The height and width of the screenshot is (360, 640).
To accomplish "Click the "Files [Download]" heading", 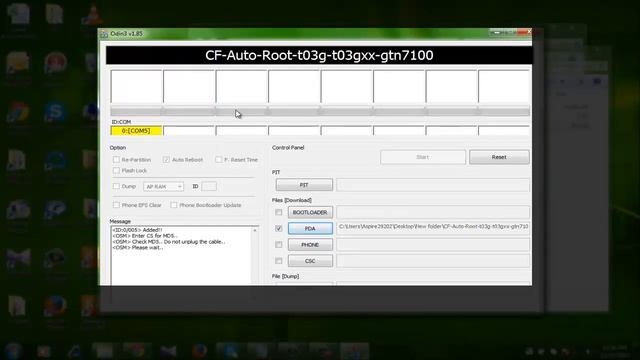I will [x=292, y=200].
